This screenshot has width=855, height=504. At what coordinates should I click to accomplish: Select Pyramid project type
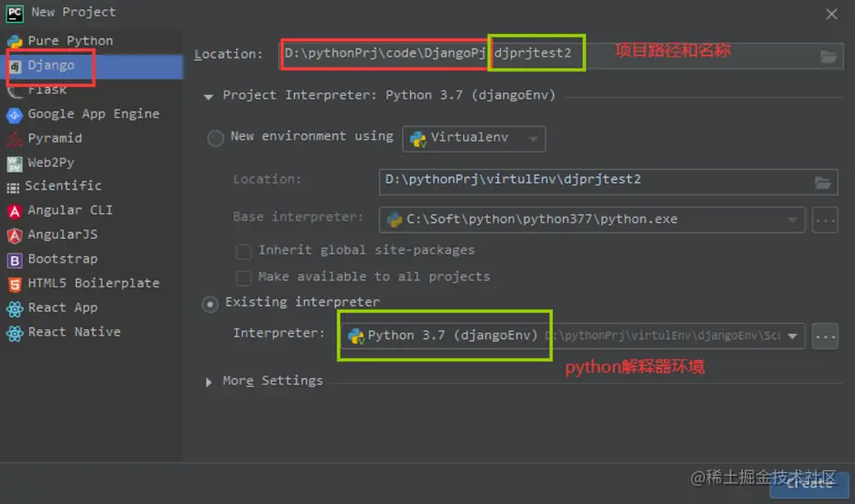(92, 138)
